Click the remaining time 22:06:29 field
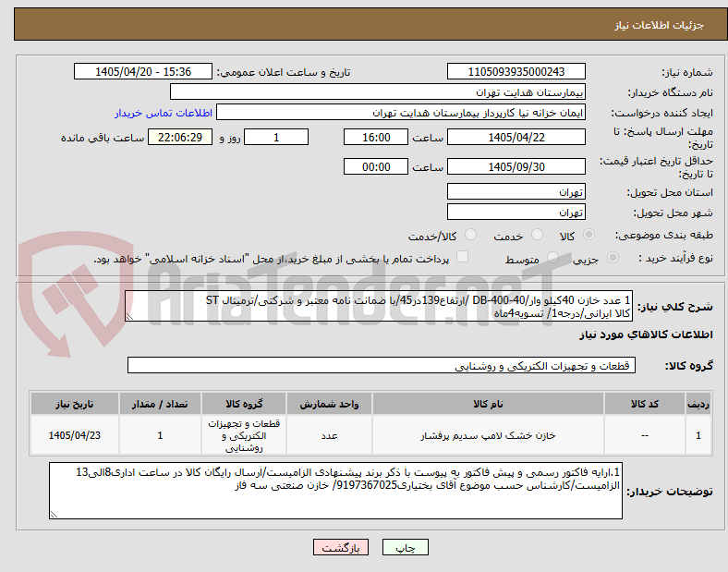The width and height of the screenshot is (728, 572). 180,138
